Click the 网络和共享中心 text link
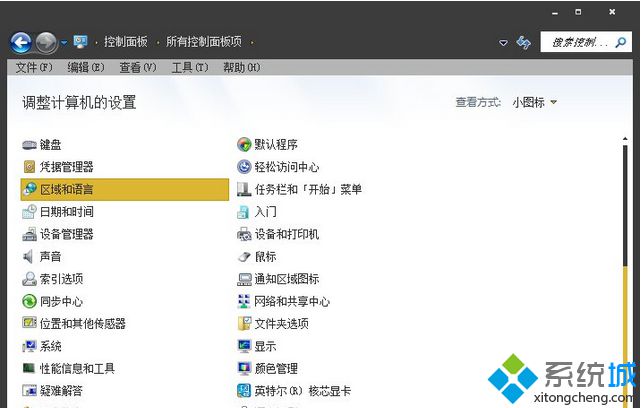The width and height of the screenshot is (641, 408). pyautogui.click(x=292, y=302)
